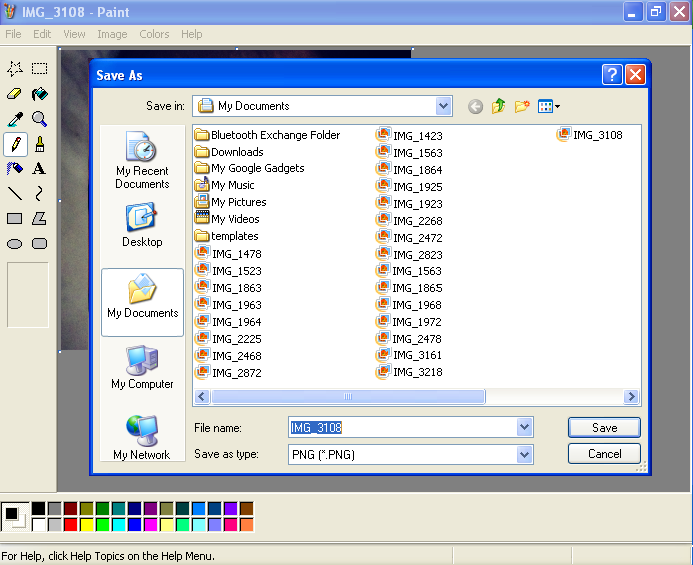Choose the Eraser tool
Image resolution: width=693 pixels, height=565 pixels.
point(15,94)
